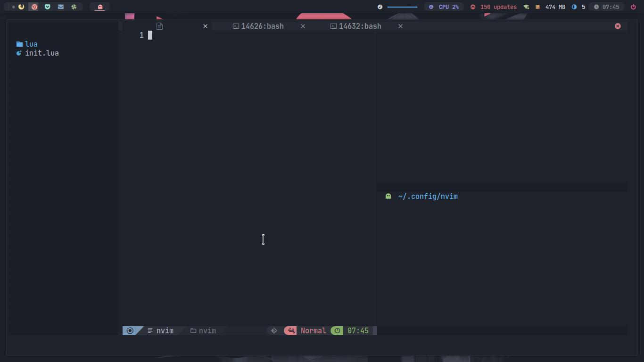Click the ghost icon beside ~/.config/nvim prompt
The image size is (644, 362).
pyautogui.click(x=388, y=196)
